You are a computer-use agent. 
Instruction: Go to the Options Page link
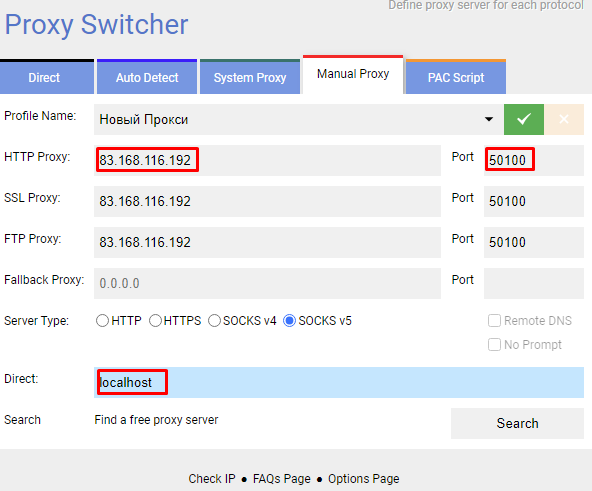click(364, 479)
